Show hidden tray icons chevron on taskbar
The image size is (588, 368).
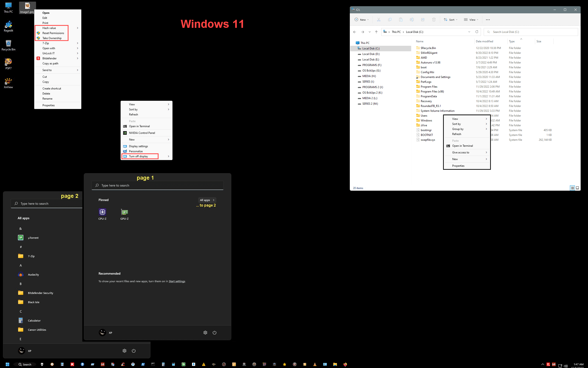[543, 364]
